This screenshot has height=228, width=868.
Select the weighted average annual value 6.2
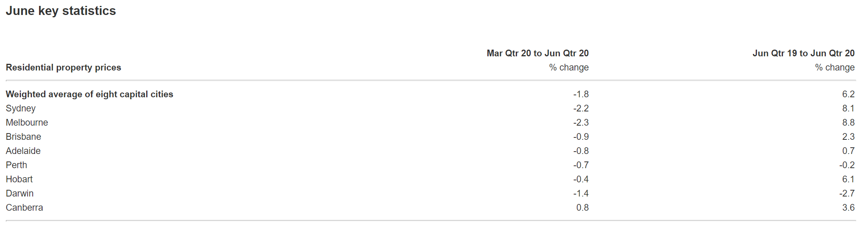(x=848, y=94)
